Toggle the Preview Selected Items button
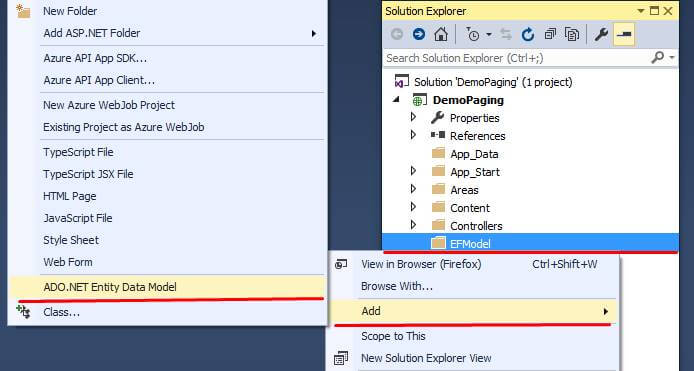The width and height of the screenshot is (694, 371). pyautogui.click(x=624, y=34)
